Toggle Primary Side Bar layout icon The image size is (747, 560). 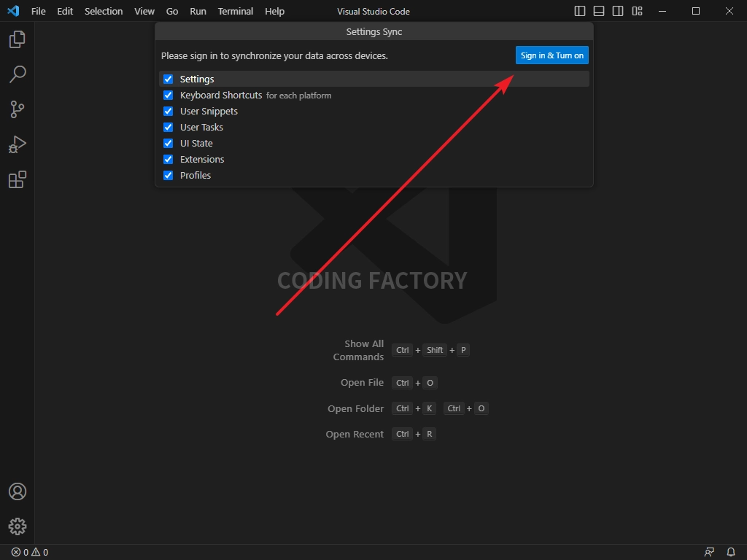point(580,11)
